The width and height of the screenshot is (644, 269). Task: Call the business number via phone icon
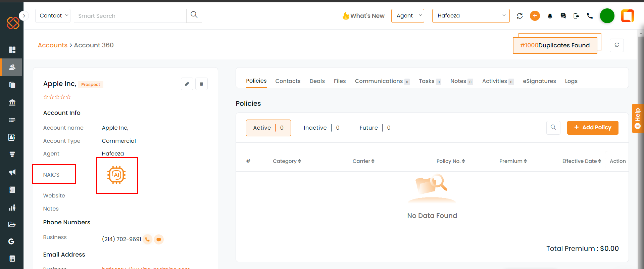coord(147,239)
